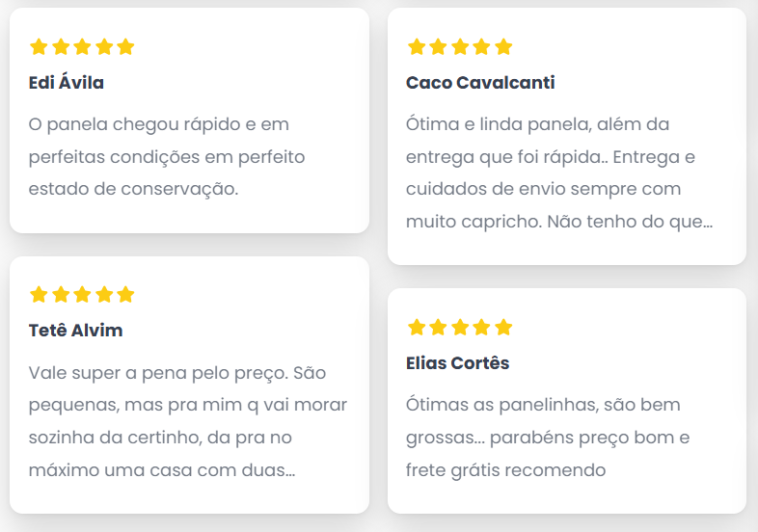758x532 pixels.
Task: Click third star in Caco Cavalcanti's rating
Action: point(460,47)
